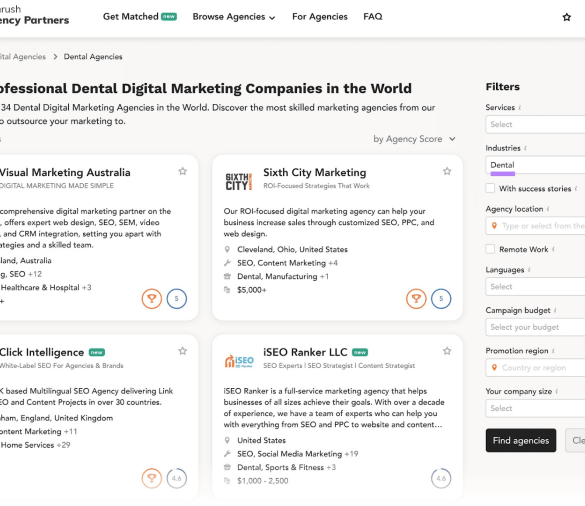Click trophy badge on Visual Marketing Australia card
Viewport: 585px width, 506px height.
(x=152, y=299)
